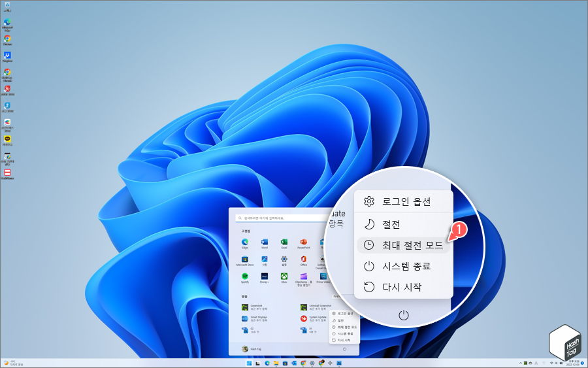Open the Settings gear on the taskbar
The image size is (588, 368).
(312, 363)
